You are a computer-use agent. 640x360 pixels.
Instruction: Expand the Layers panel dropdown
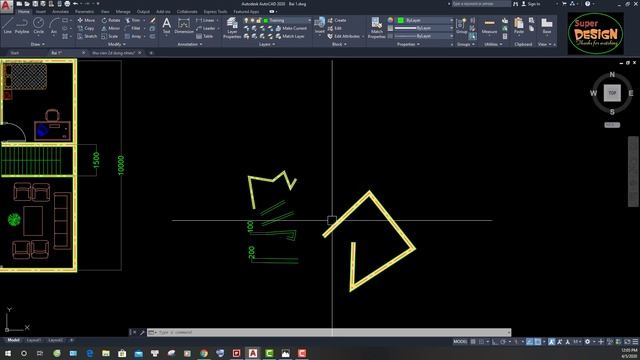(x=267, y=44)
